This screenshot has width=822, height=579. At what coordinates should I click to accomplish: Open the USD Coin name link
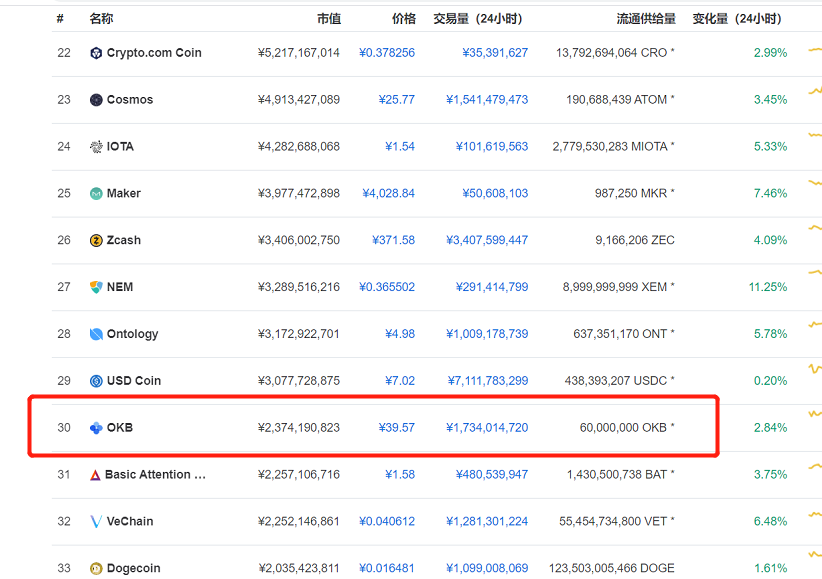134,381
